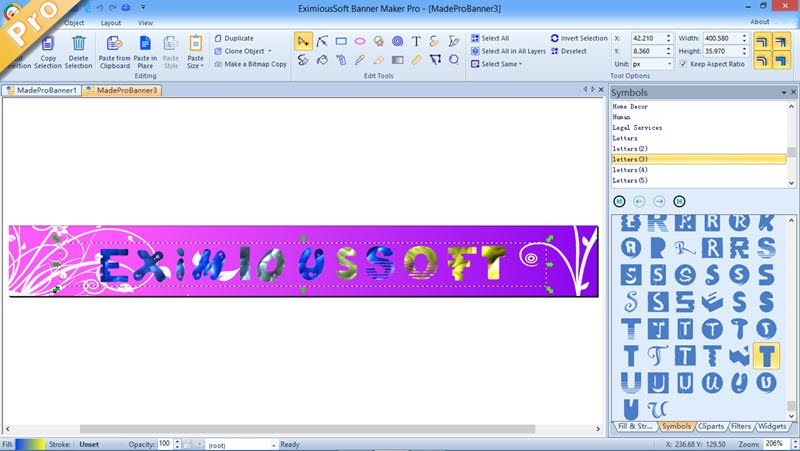This screenshot has width=800, height=451.
Task: Toggle the Keep Aspect Ratio checkbox
Action: [x=683, y=64]
